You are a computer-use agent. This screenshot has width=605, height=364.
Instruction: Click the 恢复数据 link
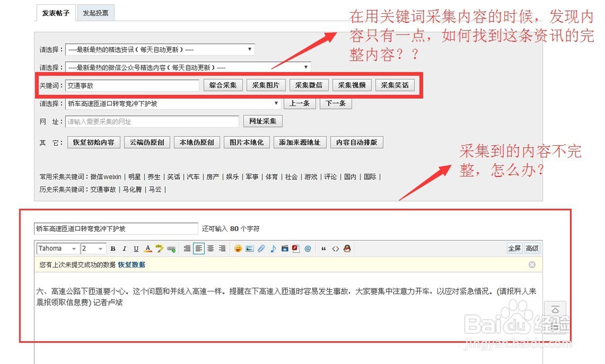click(x=131, y=265)
